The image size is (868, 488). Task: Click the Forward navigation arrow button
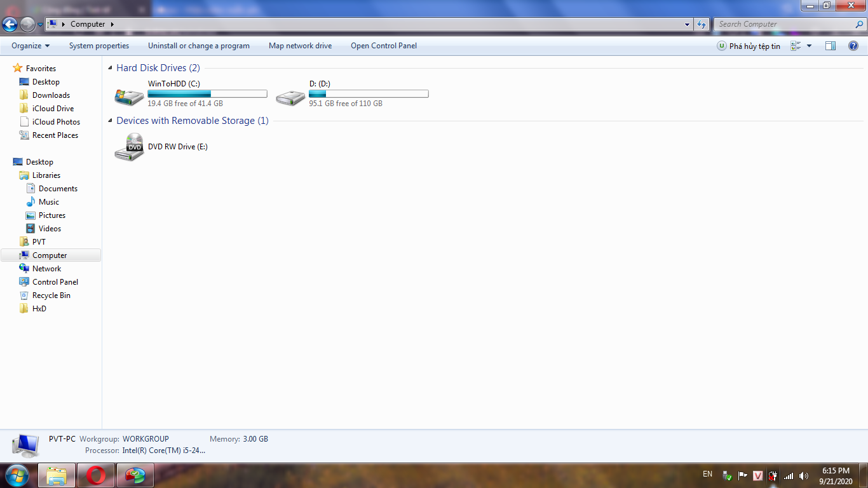pyautogui.click(x=27, y=25)
